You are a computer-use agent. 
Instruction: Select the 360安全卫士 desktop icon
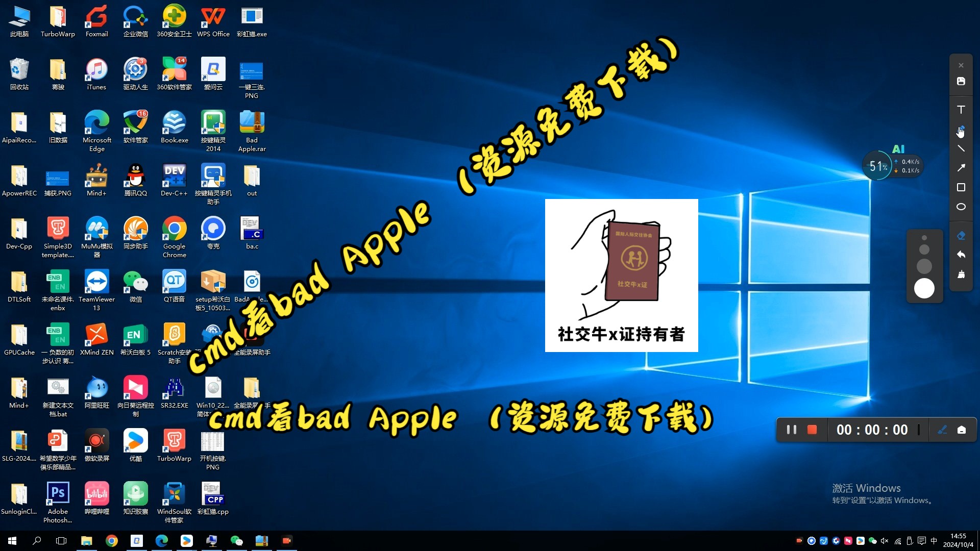tap(174, 21)
